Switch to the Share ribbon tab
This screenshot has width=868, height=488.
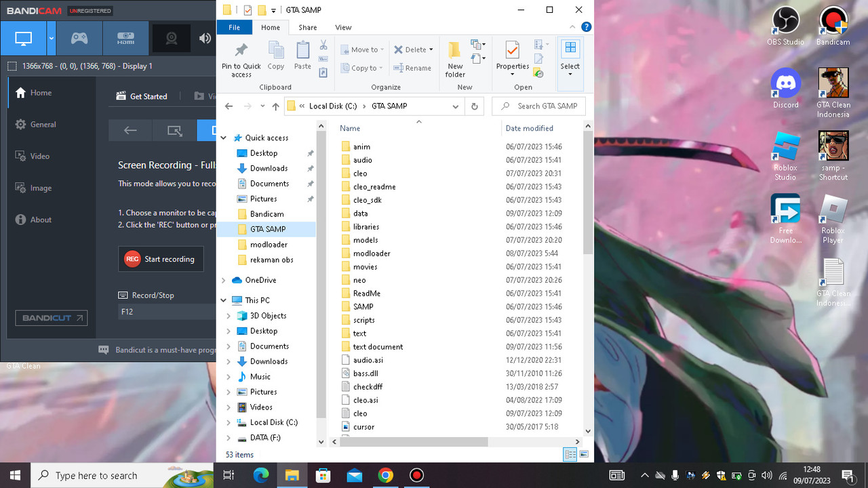coord(308,28)
